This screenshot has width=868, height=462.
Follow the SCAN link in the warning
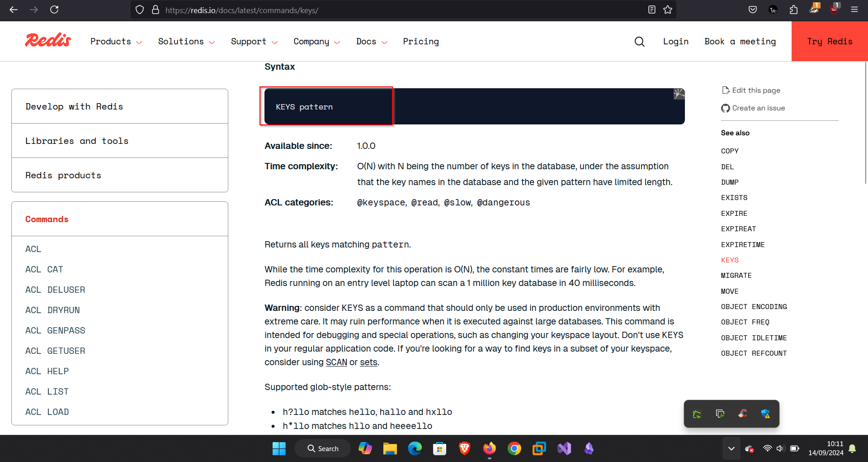tap(336, 362)
